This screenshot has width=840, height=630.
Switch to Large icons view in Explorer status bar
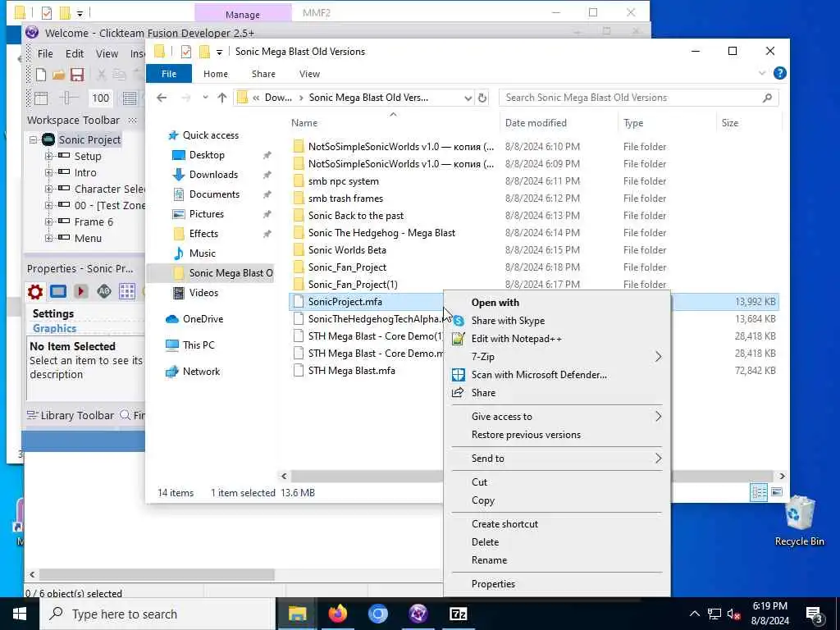(776, 492)
